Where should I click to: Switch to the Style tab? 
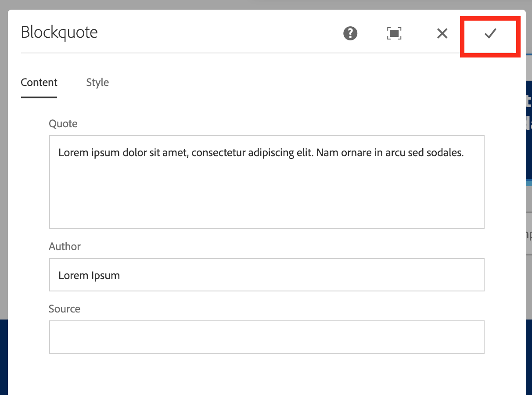pyautogui.click(x=97, y=82)
